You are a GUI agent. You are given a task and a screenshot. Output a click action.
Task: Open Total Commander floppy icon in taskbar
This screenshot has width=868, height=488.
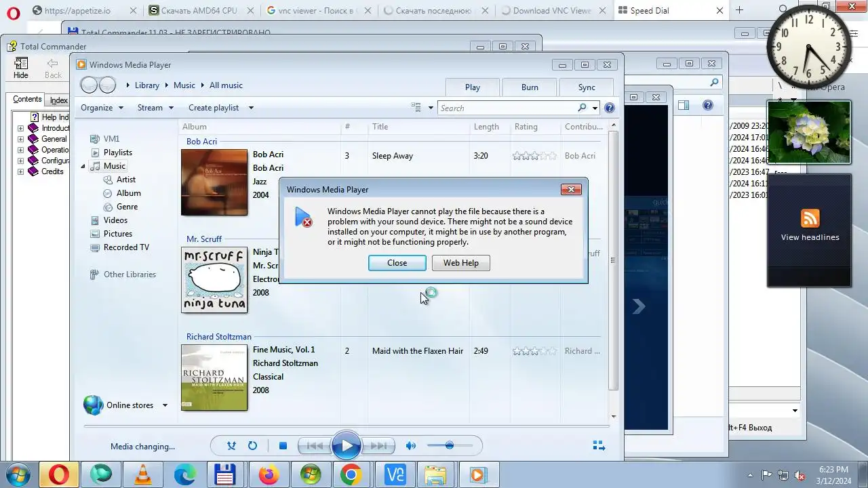(x=225, y=474)
